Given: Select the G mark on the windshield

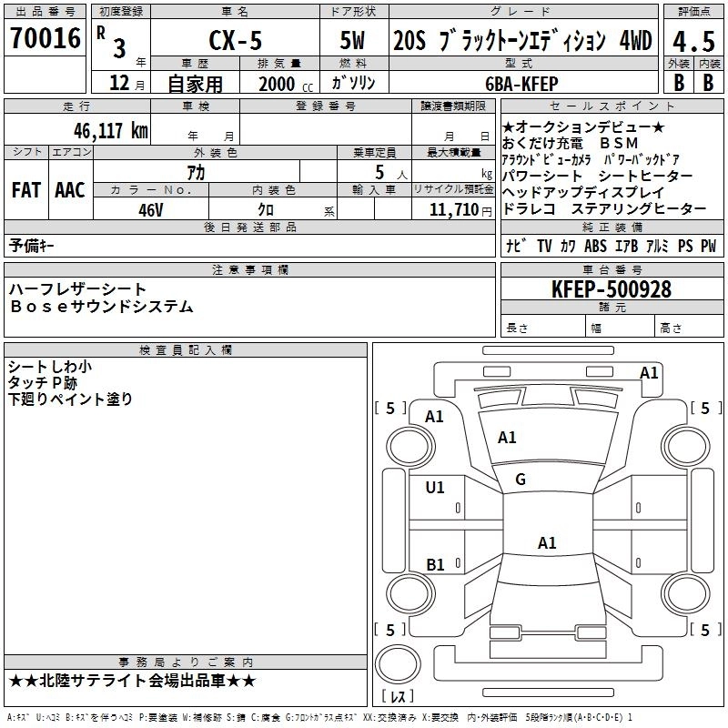Looking at the screenshot, I should point(521,480).
